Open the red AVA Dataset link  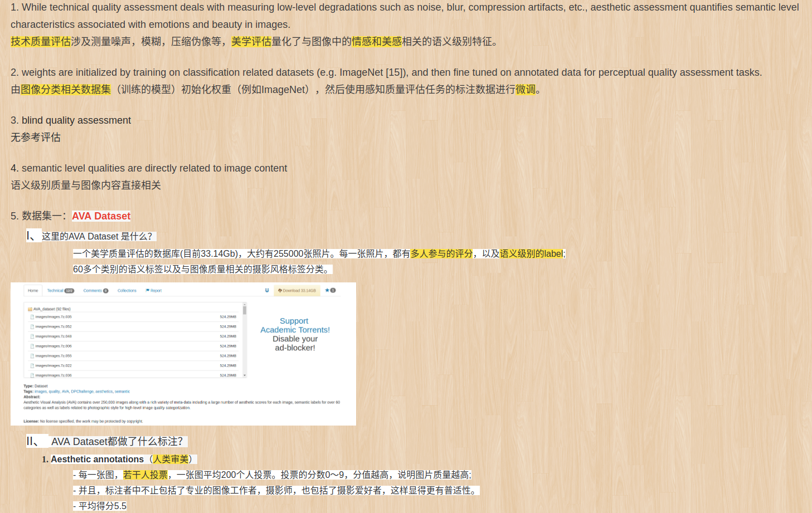pos(101,216)
